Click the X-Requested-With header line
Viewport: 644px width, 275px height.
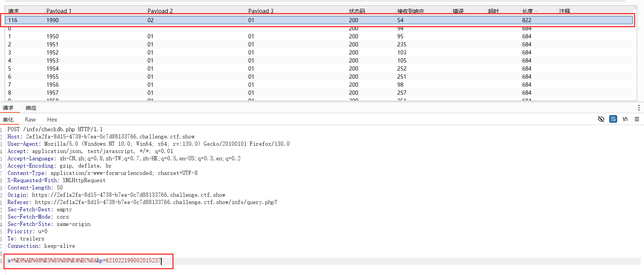[x=56, y=180]
